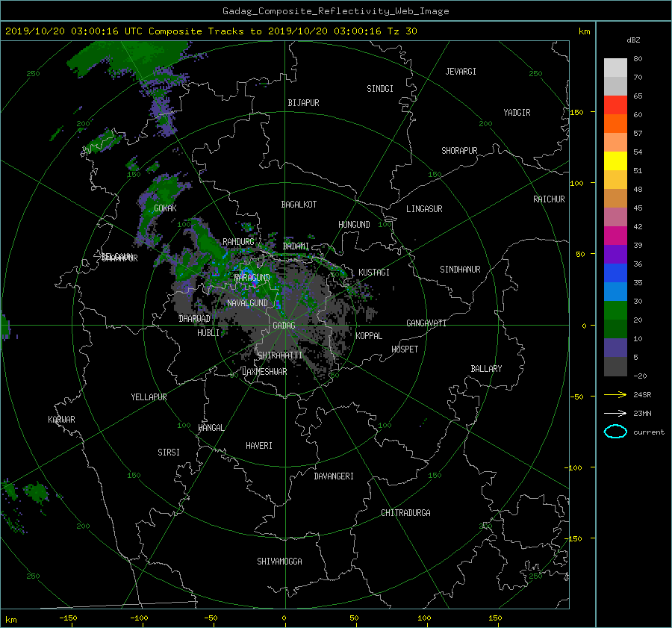Click the GADAG radar center label
The width and height of the screenshot is (672, 628).
pos(284,326)
